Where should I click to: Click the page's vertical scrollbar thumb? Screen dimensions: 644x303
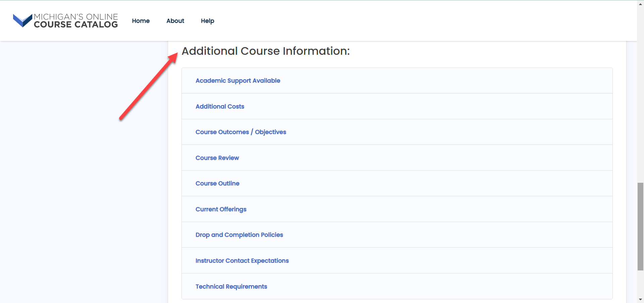(x=640, y=226)
